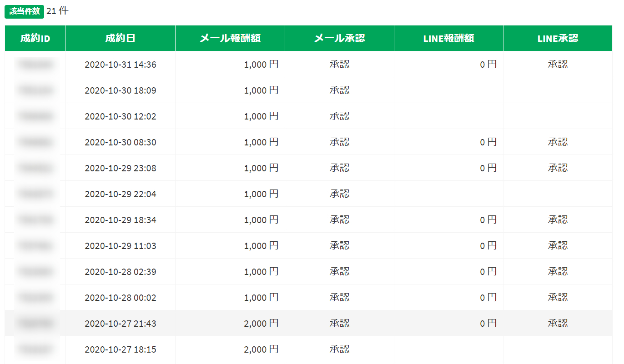624x364 pixels.
Task: Click the LINE報酬額 column header
Action: (x=448, y=38)
